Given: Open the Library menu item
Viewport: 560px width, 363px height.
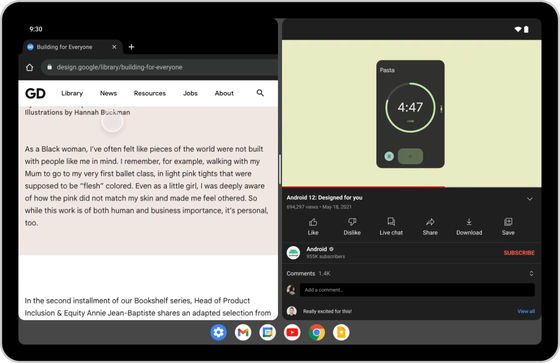Looking at the screenshot, I should click(72, 93).
